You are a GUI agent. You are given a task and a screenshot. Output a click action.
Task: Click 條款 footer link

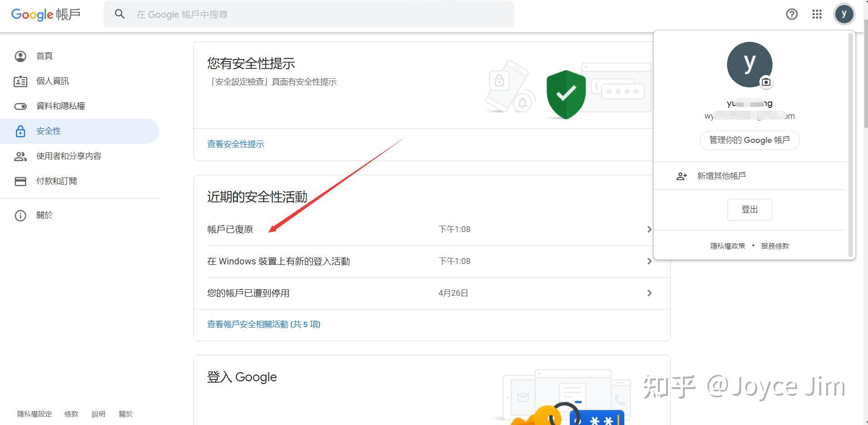pos(71,414)
